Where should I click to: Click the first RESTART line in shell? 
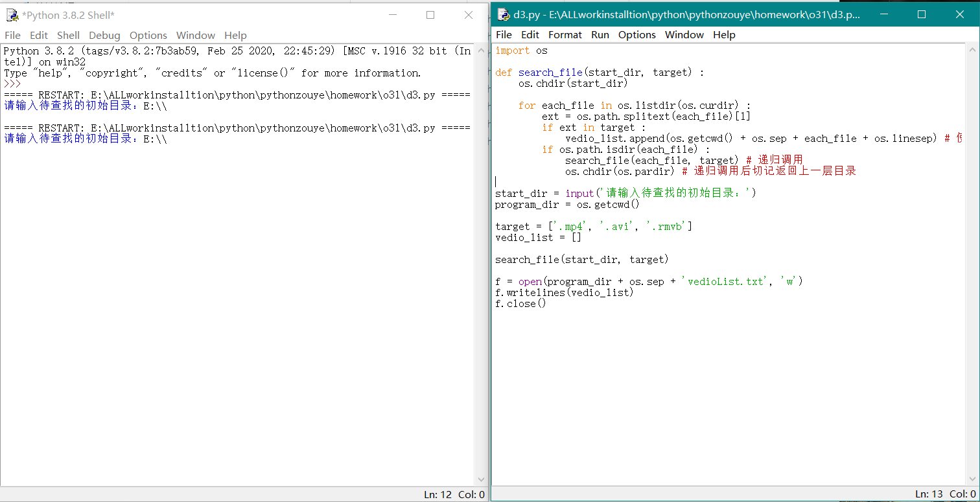(237, 95)
